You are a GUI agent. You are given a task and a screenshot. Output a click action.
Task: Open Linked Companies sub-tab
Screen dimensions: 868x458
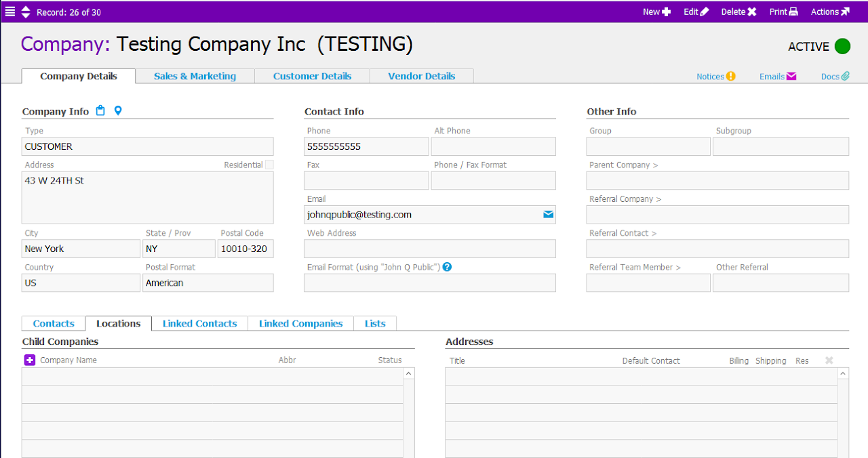[300, 323]
